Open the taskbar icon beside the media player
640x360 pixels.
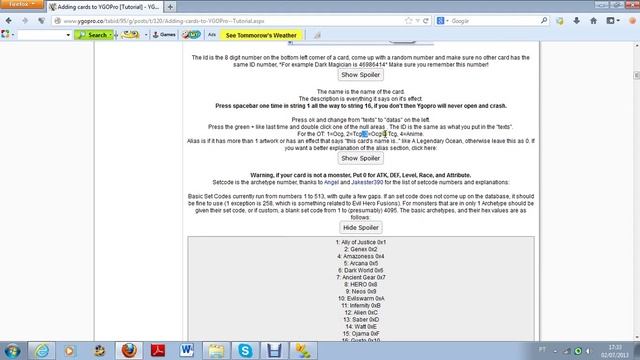pos(99,351)
